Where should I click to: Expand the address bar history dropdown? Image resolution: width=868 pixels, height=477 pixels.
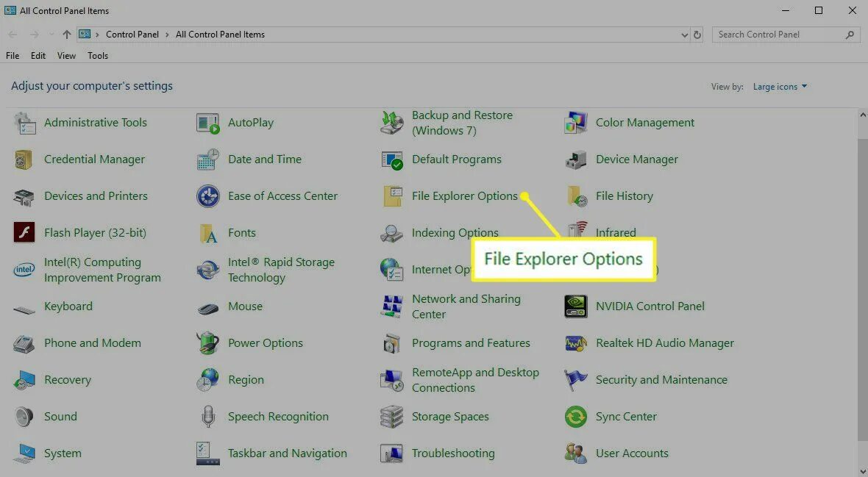tap(684, 35)
